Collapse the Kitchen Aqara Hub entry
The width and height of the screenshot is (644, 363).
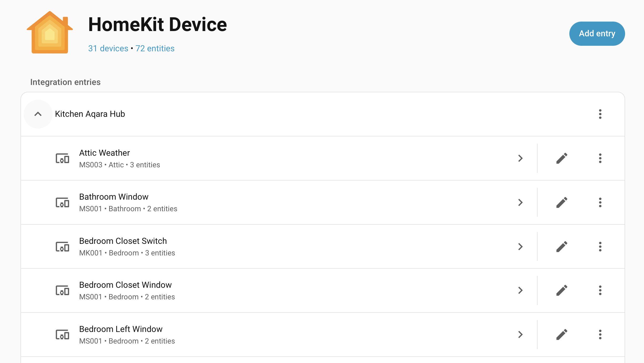click(38, 114)
